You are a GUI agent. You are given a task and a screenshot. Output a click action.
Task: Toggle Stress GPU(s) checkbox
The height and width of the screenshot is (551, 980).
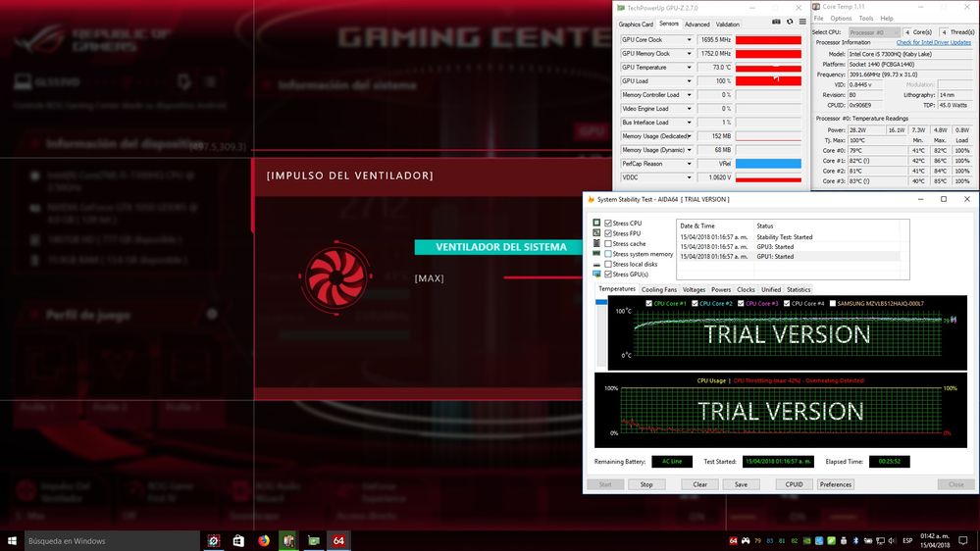pyautogui.click(x=608, y=275)
